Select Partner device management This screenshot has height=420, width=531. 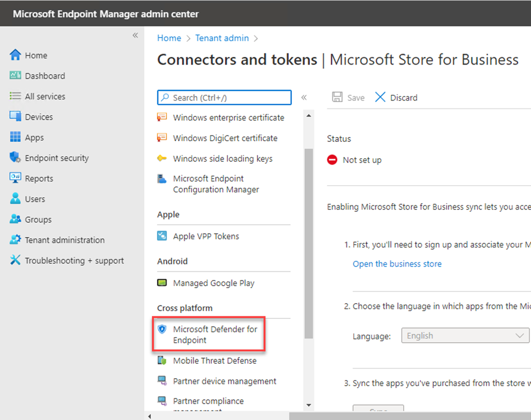225,381
